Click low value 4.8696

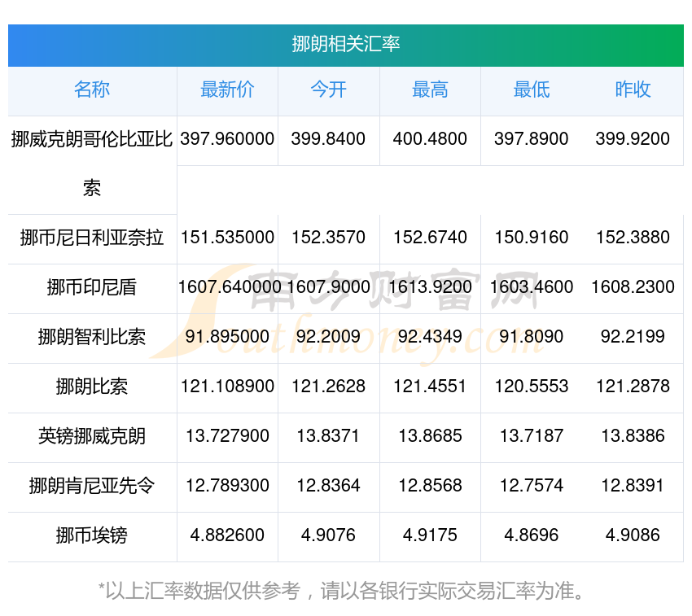coord(532,535)
